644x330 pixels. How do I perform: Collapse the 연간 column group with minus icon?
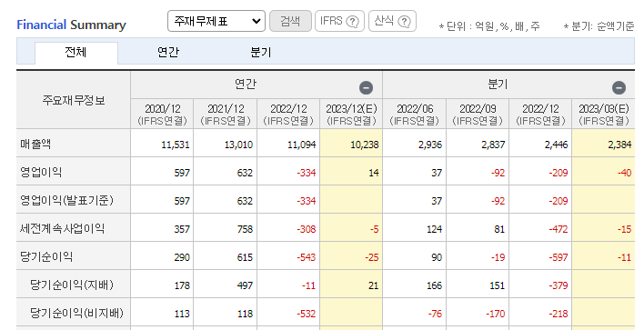pyautogui.click(x=366, y=88)
